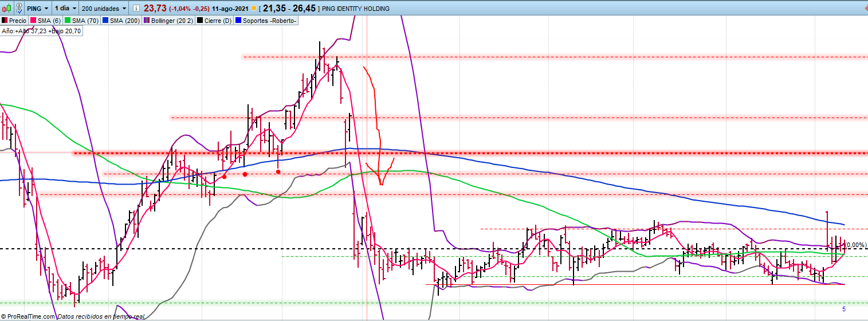The width and height of the screenshot is (868, 321).
Task: Open the SMA (6) indicator label
Action: click(45, 21)
